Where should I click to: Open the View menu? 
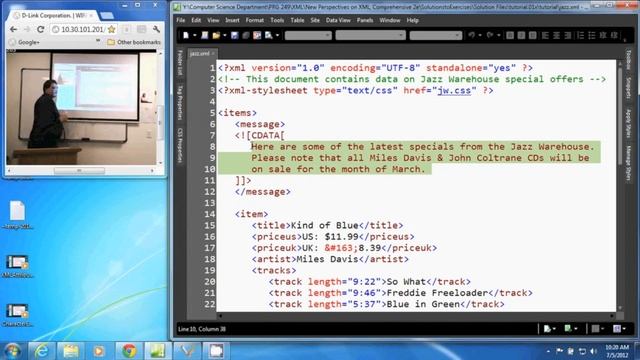click(213, 20)
